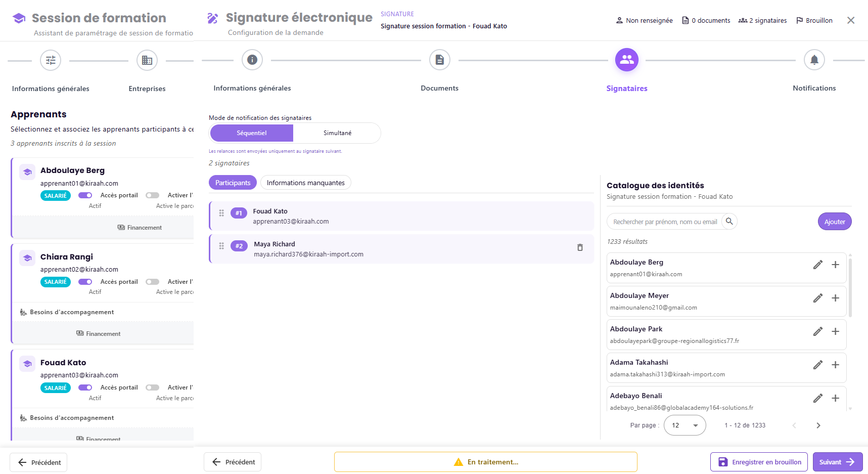Image resolution: width=868 pixels, height=474 pixels.
Task: Enable the Activer switch for Abdoulaye Berg
Action: coord(152,195)
